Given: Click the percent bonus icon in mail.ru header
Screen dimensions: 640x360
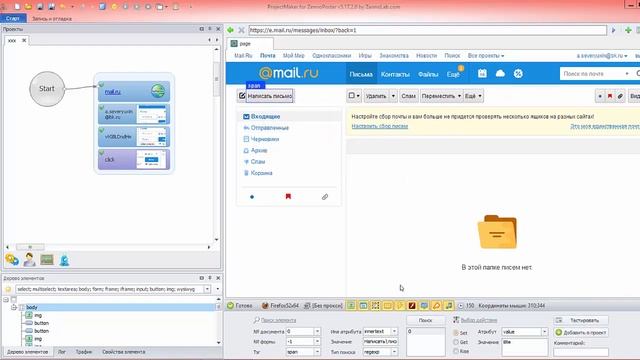Looking at the screenshot, I should [x=518, y=73].
